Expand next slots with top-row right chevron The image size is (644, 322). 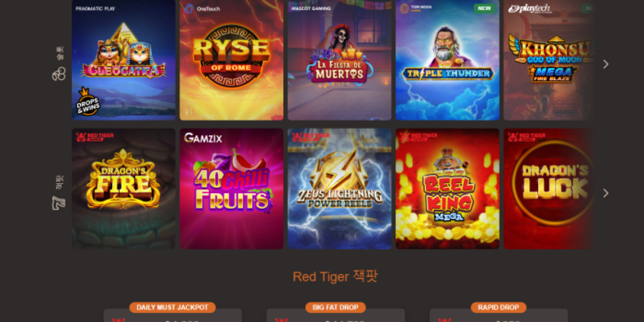606,64
